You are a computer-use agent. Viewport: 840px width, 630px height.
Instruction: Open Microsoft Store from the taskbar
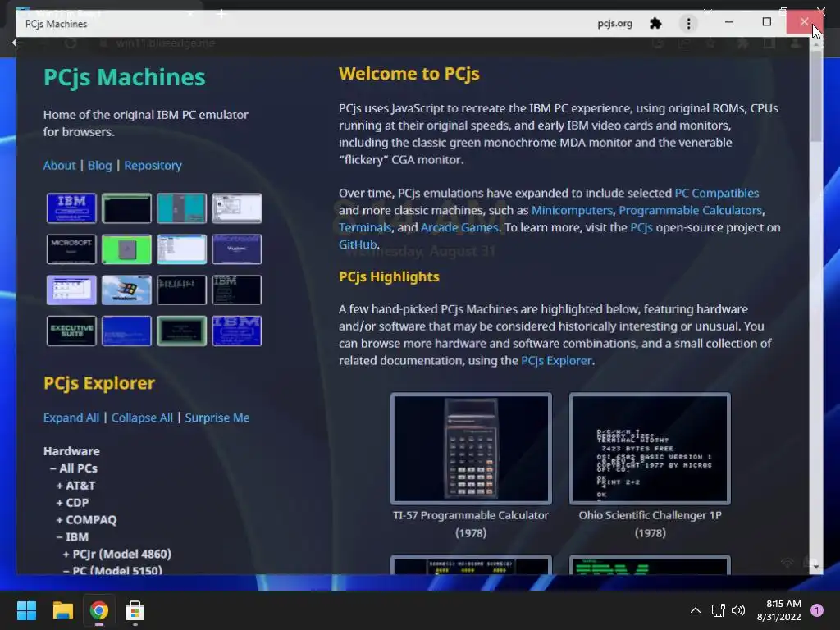coord(135,610)
